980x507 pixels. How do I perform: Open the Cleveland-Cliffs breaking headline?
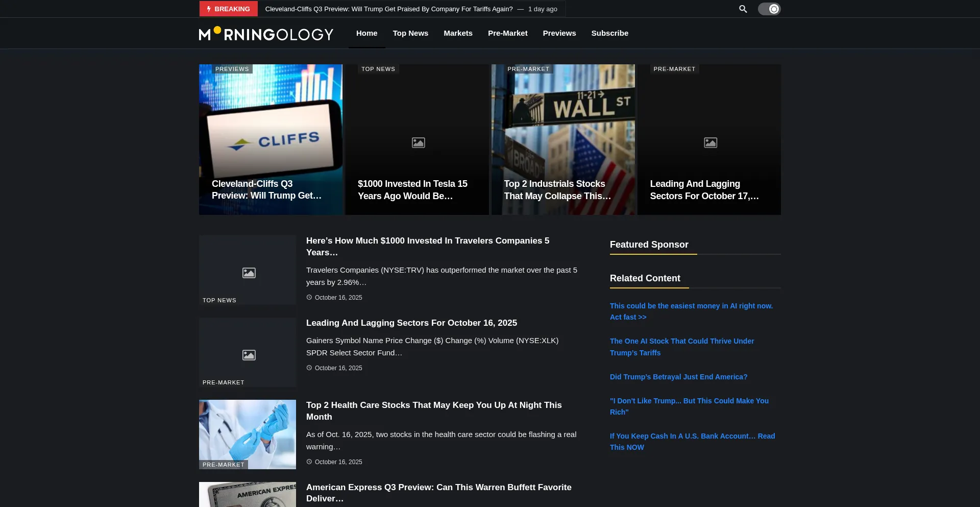388,9
